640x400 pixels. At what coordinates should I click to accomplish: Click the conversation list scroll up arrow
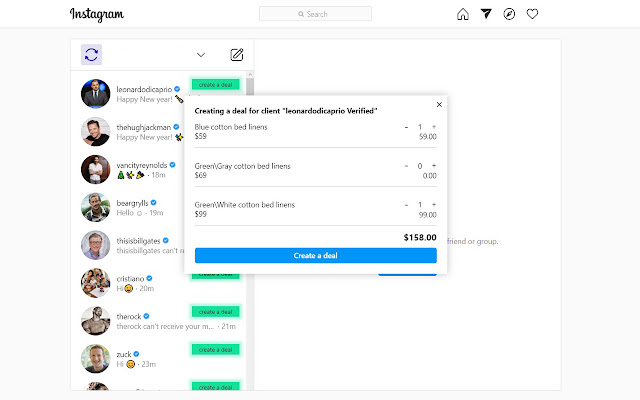(x=250, y=75)
